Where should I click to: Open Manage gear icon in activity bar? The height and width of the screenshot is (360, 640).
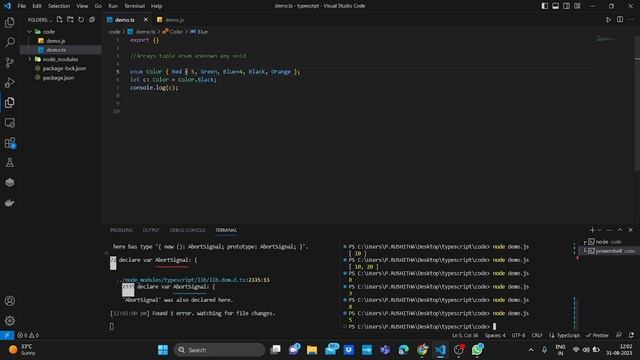pos(9,320)
